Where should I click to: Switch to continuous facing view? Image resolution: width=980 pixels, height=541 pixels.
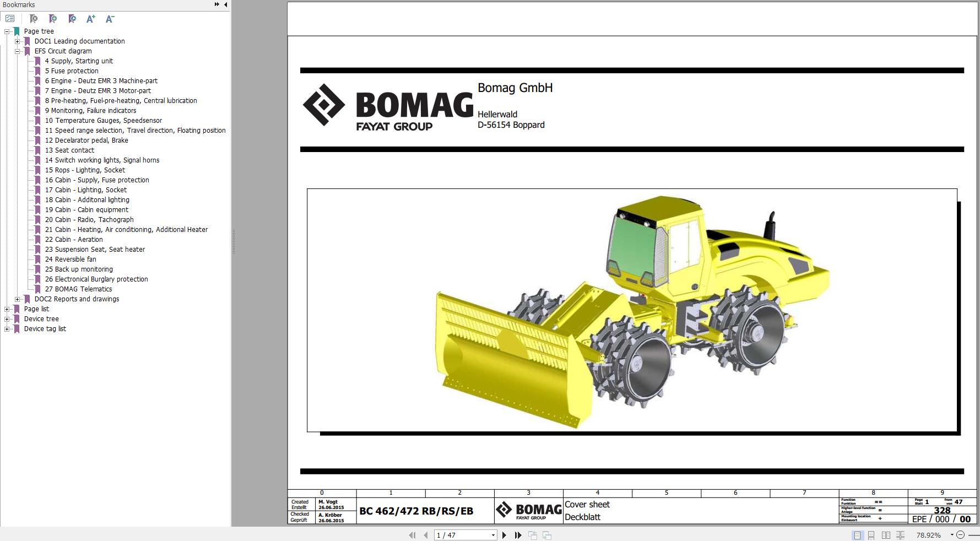[x=900, y=535]
